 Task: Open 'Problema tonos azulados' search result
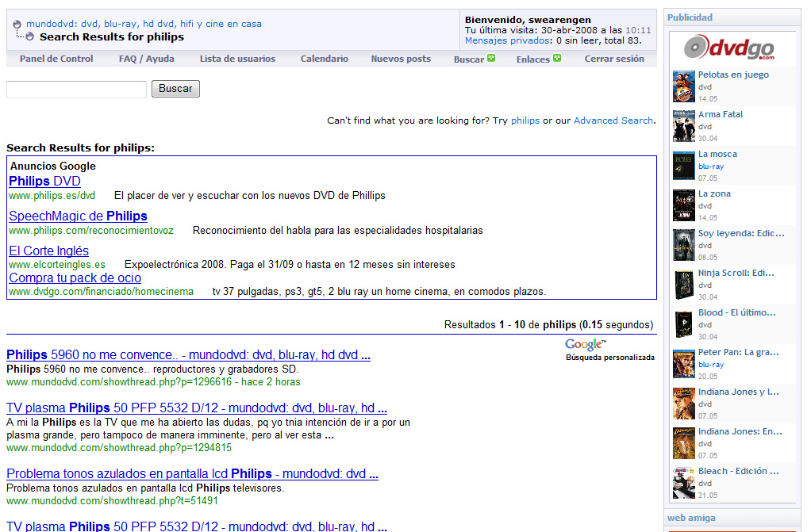[x=192, y=474]
